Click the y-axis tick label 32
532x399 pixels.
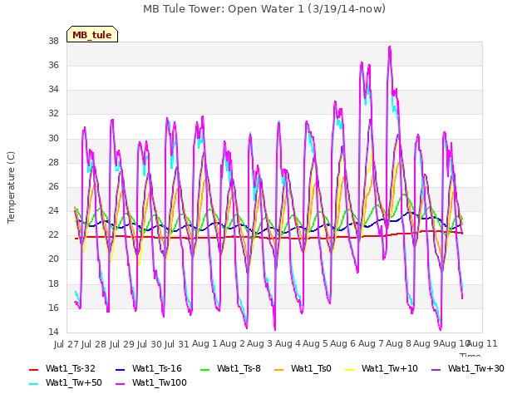53,114
